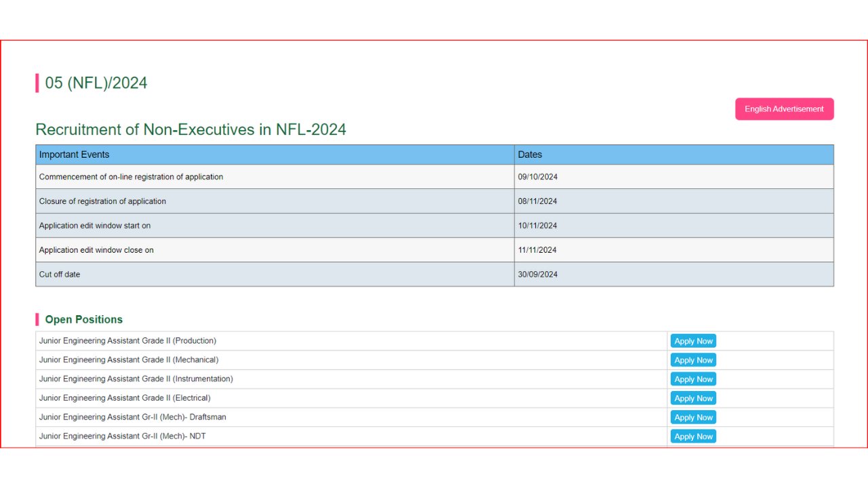
Task: Apply Now for Grade II (Instrumentation)
Action: [x=693, y=379]
